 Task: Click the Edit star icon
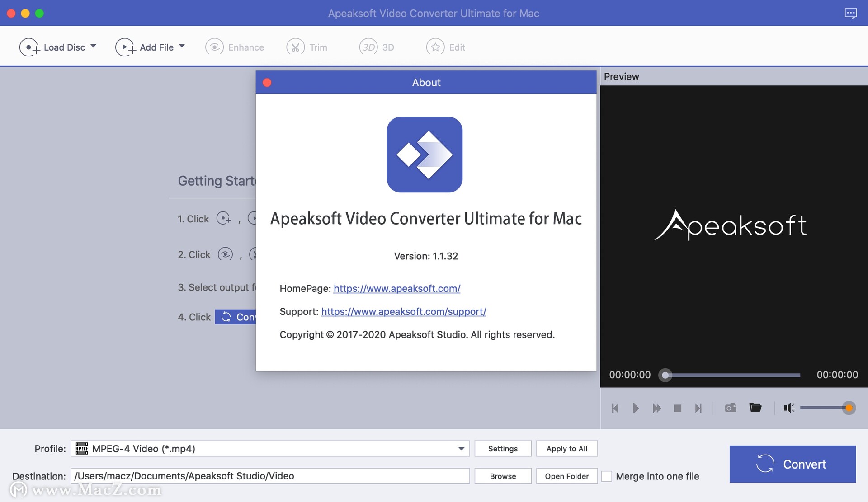click(435, 47)
